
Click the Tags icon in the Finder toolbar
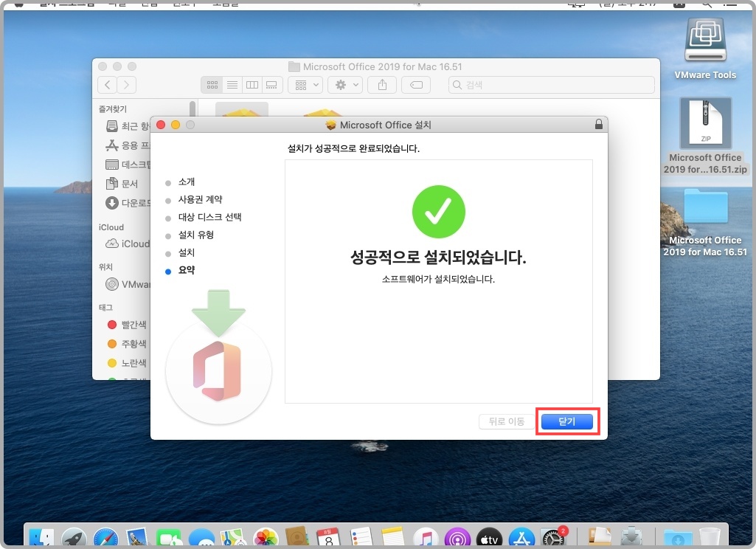point(415,84)
